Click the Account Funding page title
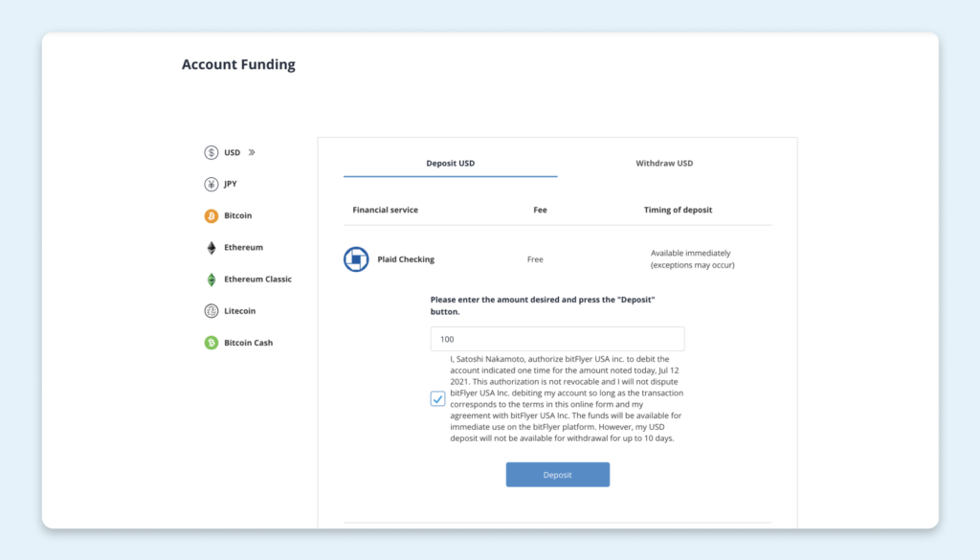The height and width of the screenshot is (560, 980). 238,64
